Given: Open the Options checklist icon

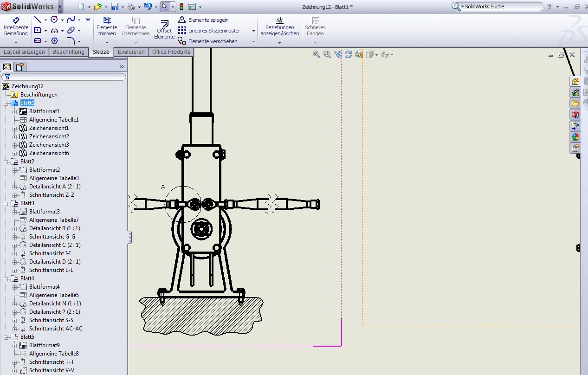Looking at the screenshot, I should [x=192, y=6].
